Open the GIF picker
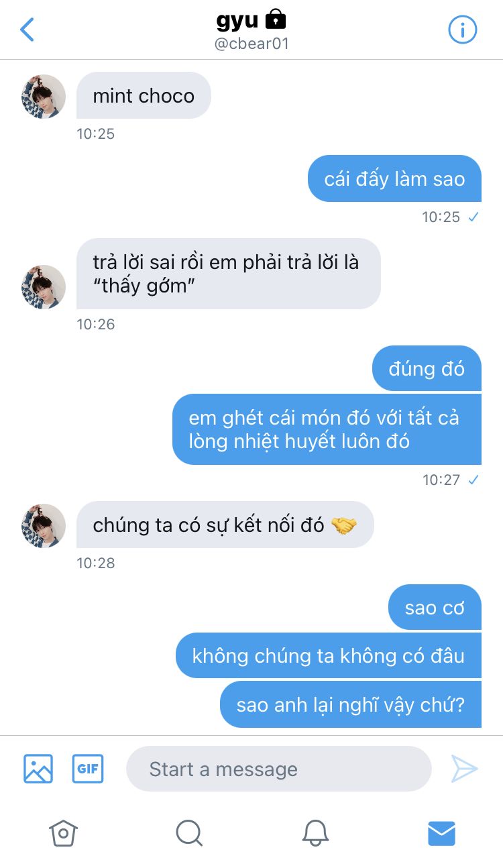The height and width of the screenshot is (868, 503). coord(88,769)
